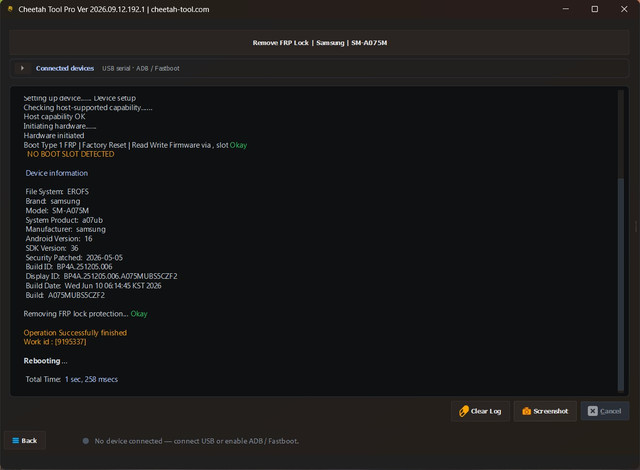Click the 'SDK Version: 36' line
The width and height of the screenshot is (640, 470).
pyautogui.click(x=52, y=248)
